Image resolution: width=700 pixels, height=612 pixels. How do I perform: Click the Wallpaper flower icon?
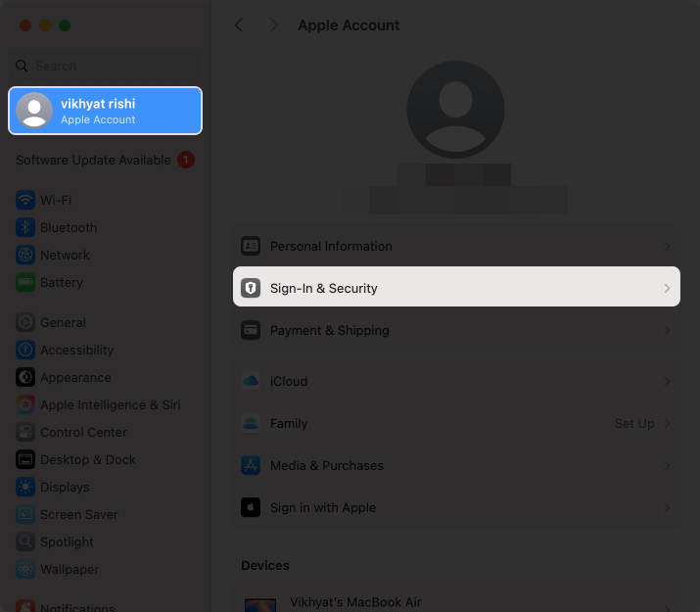(25, 569)
